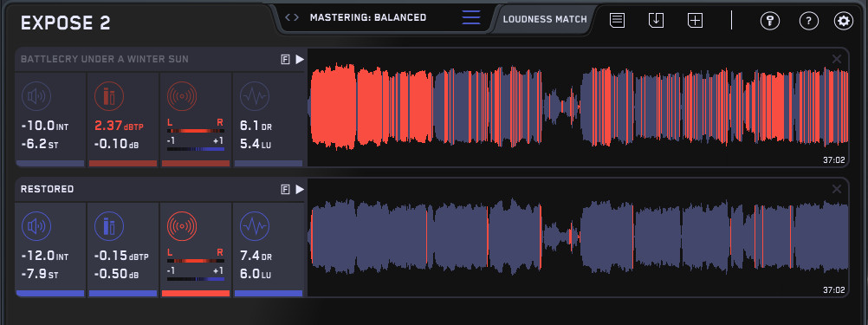The image size is (868, 325).
Task: Click the Battlecry track waveform display
Action: point(578,107)
